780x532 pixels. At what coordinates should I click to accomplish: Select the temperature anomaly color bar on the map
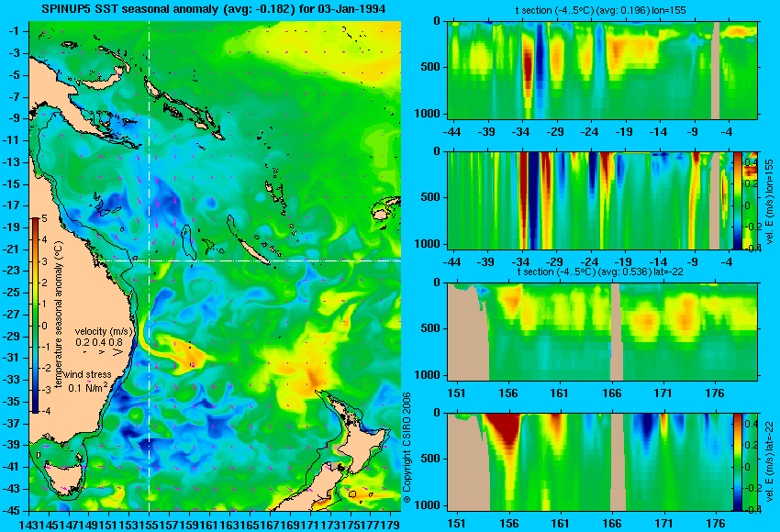(36, 316)
